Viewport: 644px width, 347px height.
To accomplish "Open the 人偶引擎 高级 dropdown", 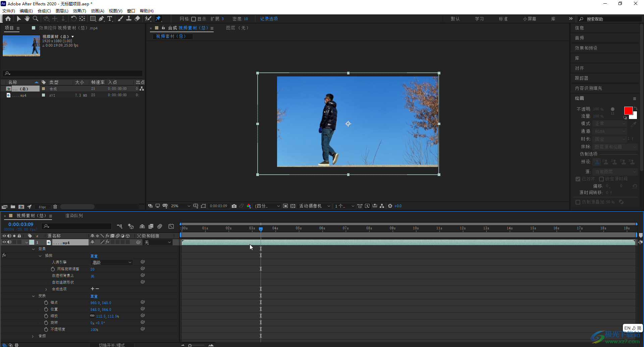I will click(112, 263).
